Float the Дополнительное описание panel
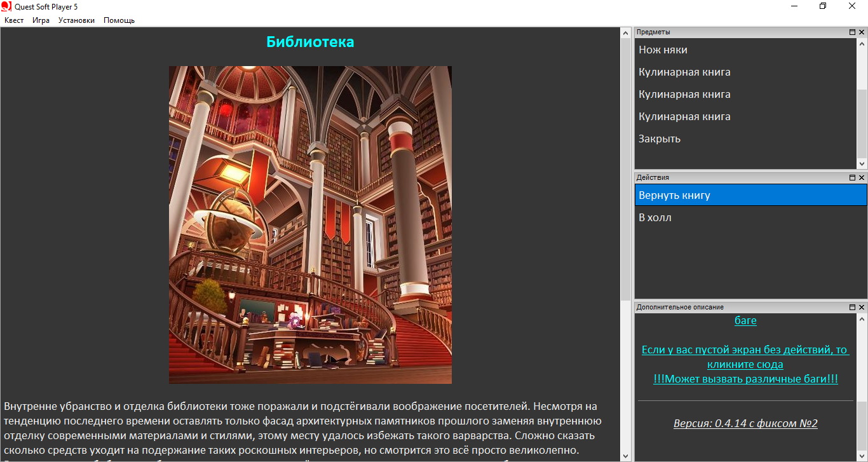This screenshot has height=462, width=868. 852,308
